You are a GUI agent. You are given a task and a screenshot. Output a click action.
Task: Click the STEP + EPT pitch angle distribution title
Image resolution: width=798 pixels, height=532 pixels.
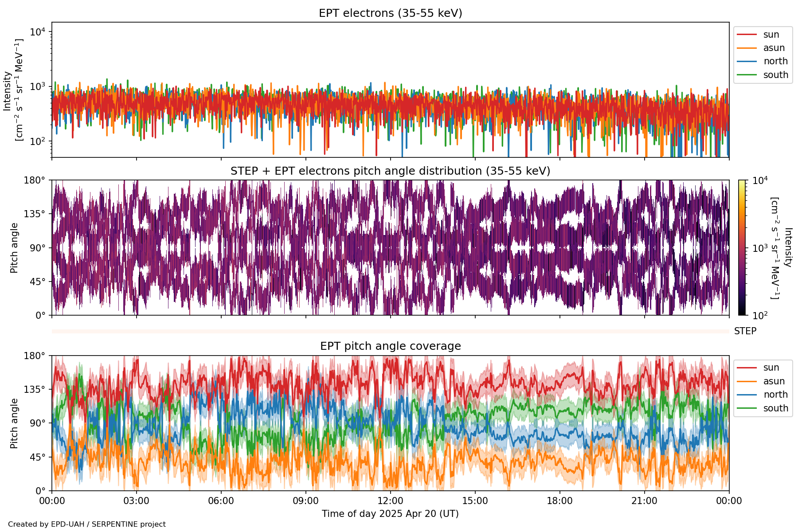point(390,171)
